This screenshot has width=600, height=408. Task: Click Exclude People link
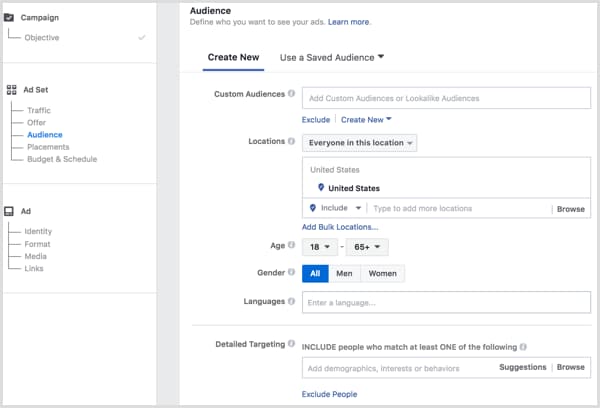point(329,394)
